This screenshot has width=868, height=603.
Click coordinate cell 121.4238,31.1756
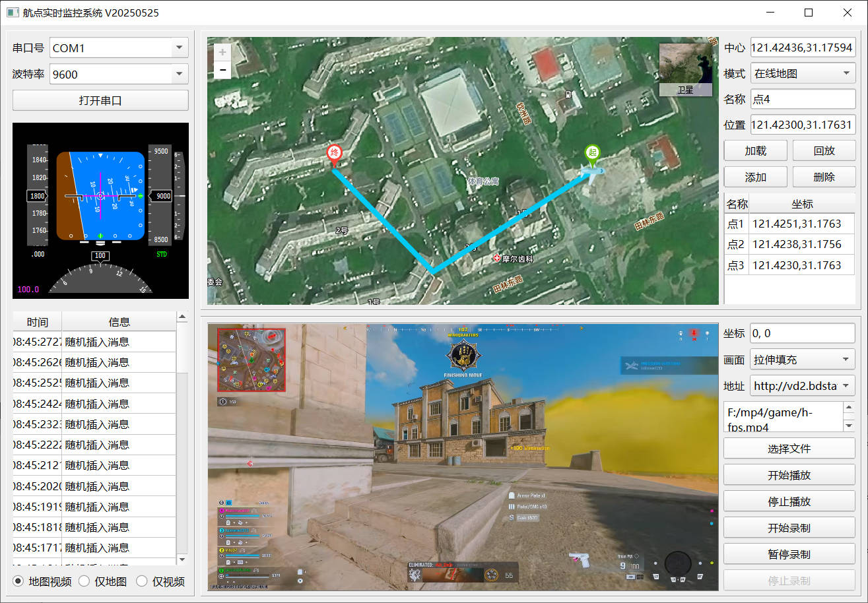(x=801, y=244)
